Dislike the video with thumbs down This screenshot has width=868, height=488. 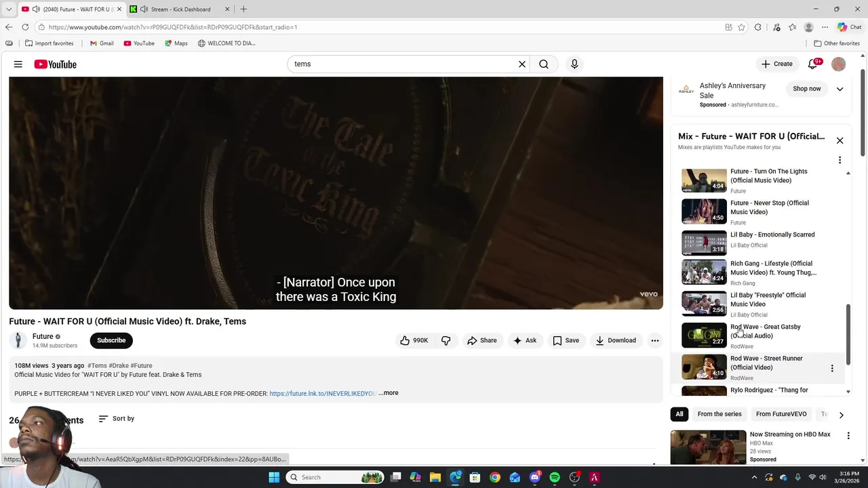pos(446,340)
